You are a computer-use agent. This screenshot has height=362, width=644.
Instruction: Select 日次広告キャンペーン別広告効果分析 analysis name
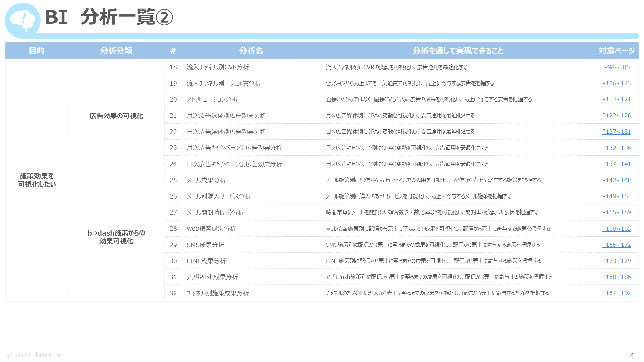[234, 164]
